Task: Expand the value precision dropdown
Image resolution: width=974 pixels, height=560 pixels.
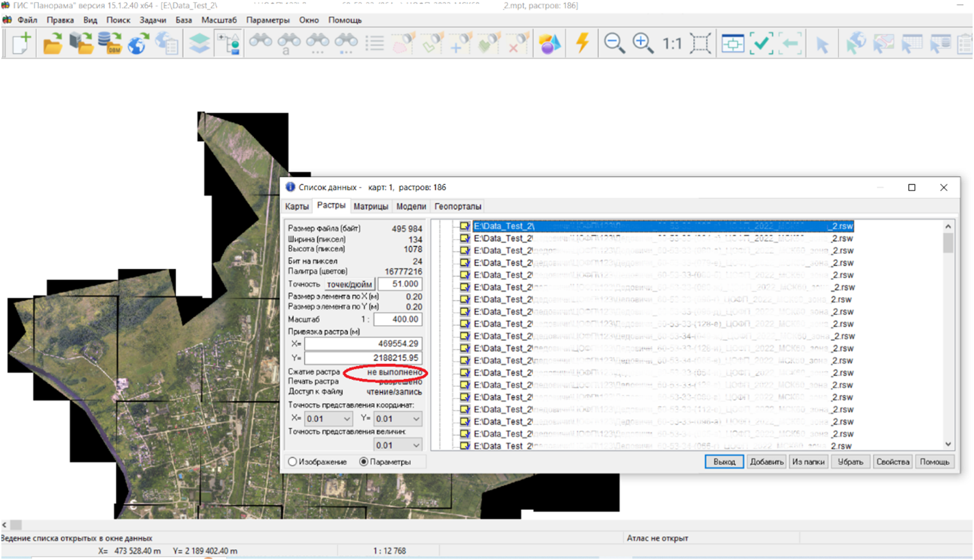Action: pyautogui.click(x=414, y=446)
